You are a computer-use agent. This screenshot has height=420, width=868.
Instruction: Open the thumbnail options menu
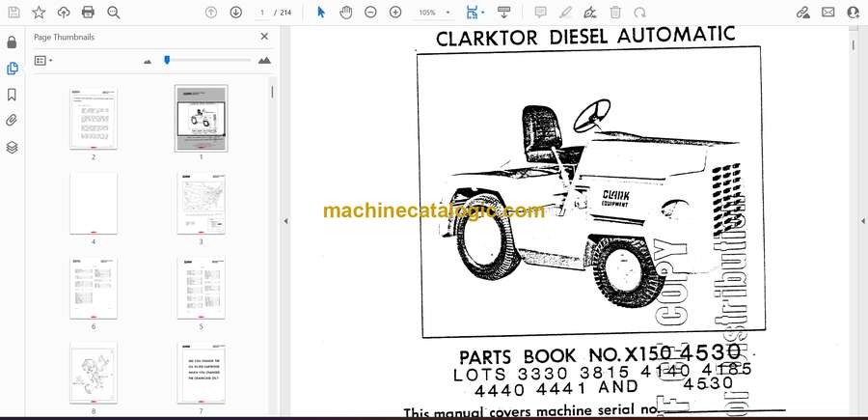click(x=43, y=61)
